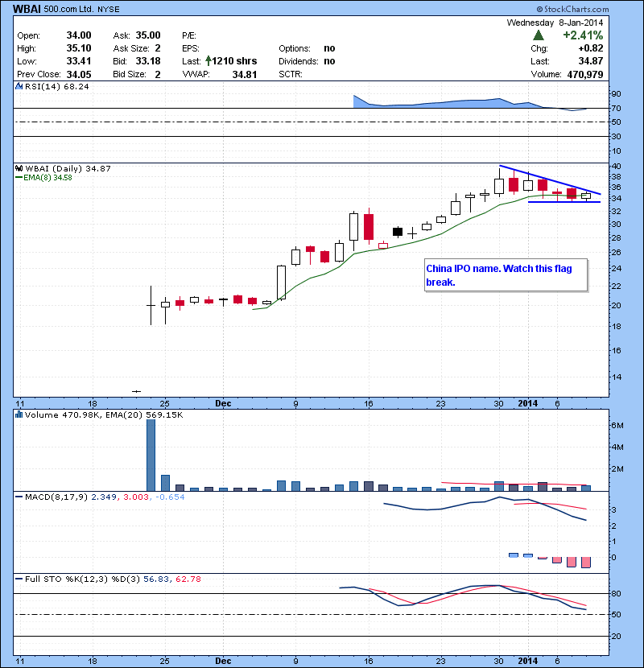Click the stochastic %D value 62.78
The height and width of the screenshot is (668, 644).
188,579
